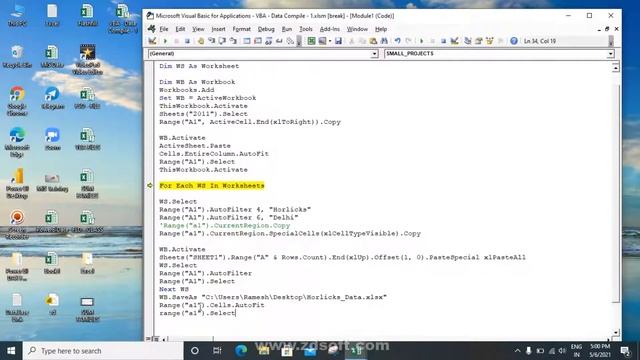The width and height of the screenshot is (640, 360).
Task: Toggle breakpoint with the hand icon
Action: 200,41
